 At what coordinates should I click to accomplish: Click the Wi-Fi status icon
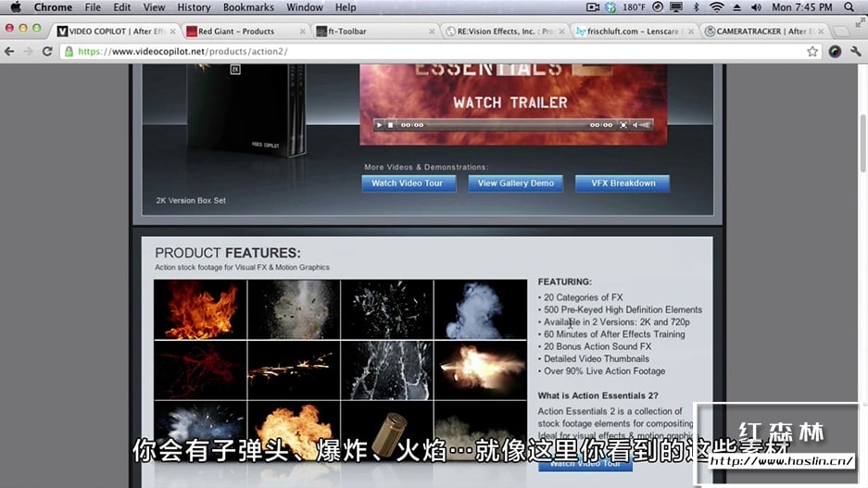tap(717, 7)
